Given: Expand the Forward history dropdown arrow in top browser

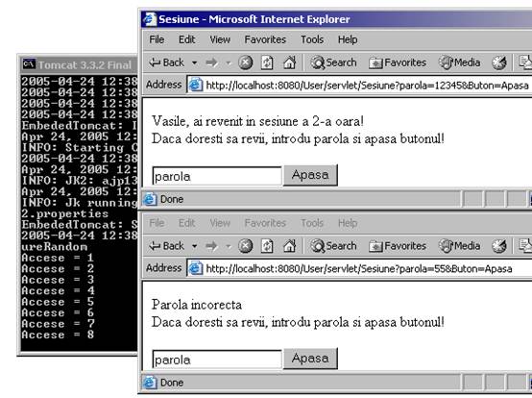Looking at the screenshot, I should coord(229,62).
